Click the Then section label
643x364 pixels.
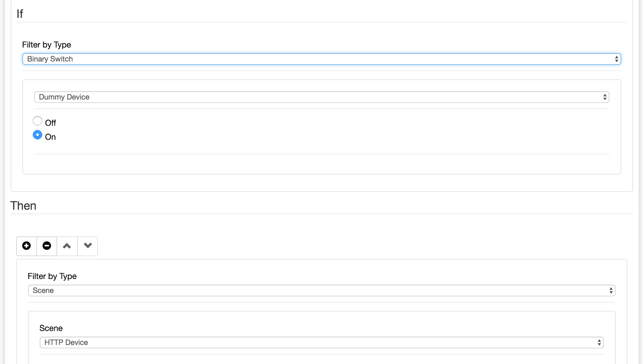[x=23, y=205]
